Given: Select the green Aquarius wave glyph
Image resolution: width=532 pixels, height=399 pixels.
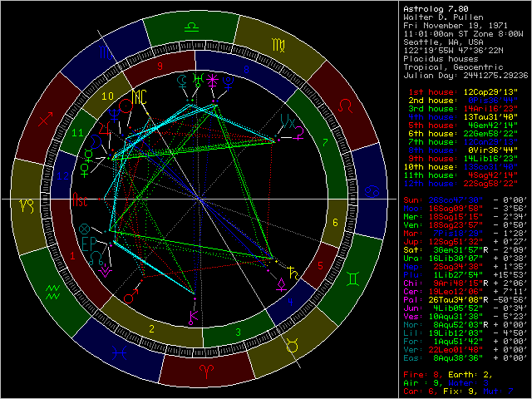Looking at the screenshot, I should click(52, 289).
